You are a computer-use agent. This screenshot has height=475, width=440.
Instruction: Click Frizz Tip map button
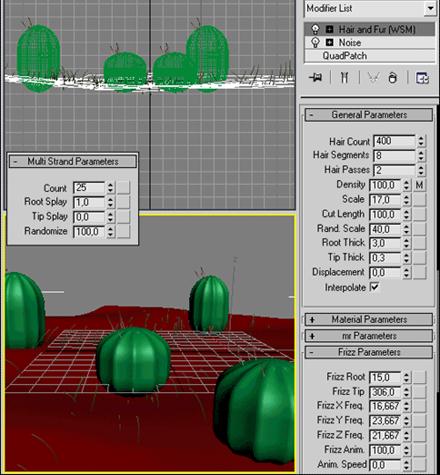tap(420, 392)
